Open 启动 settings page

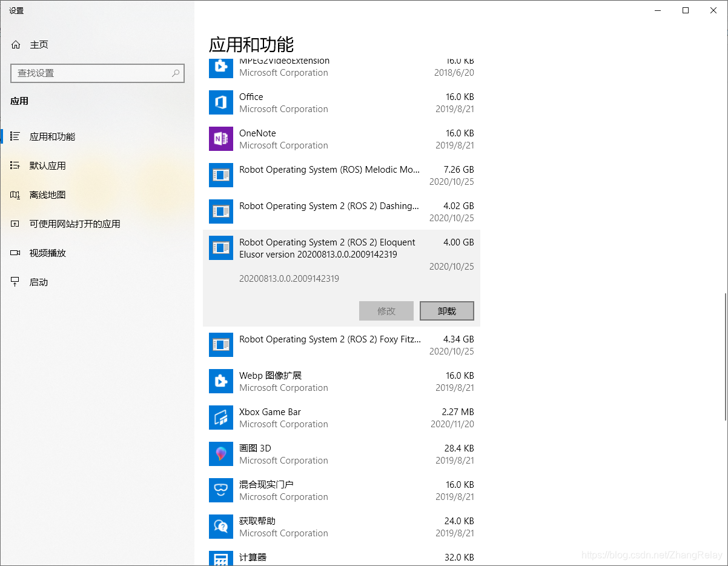click(97, 282)
